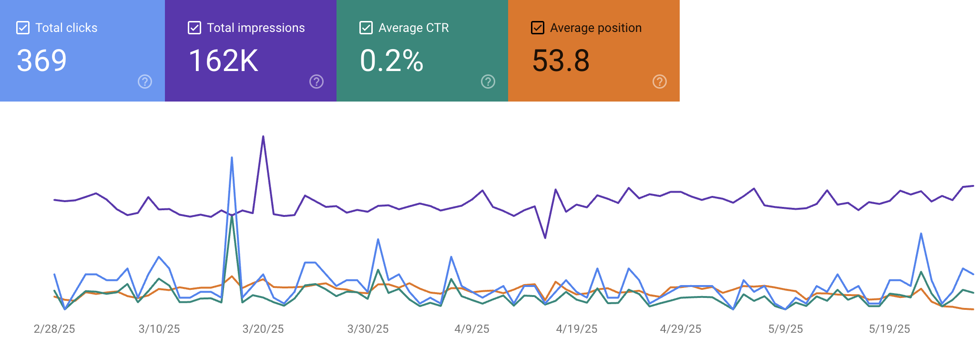Image resolution: width=980 pixels, height=348 pixels.
Task: Uncheck the Average CTR checkbox
Action: click(366, 28)
